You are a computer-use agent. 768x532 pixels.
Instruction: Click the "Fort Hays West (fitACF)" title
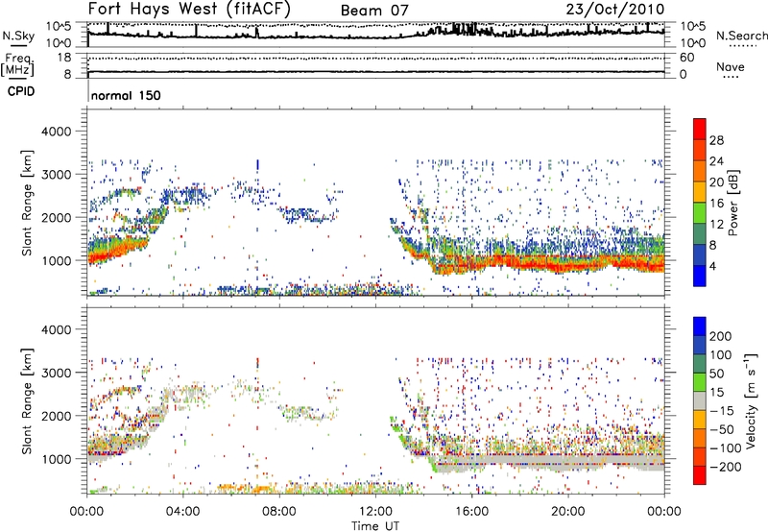[x=189, y=10]
